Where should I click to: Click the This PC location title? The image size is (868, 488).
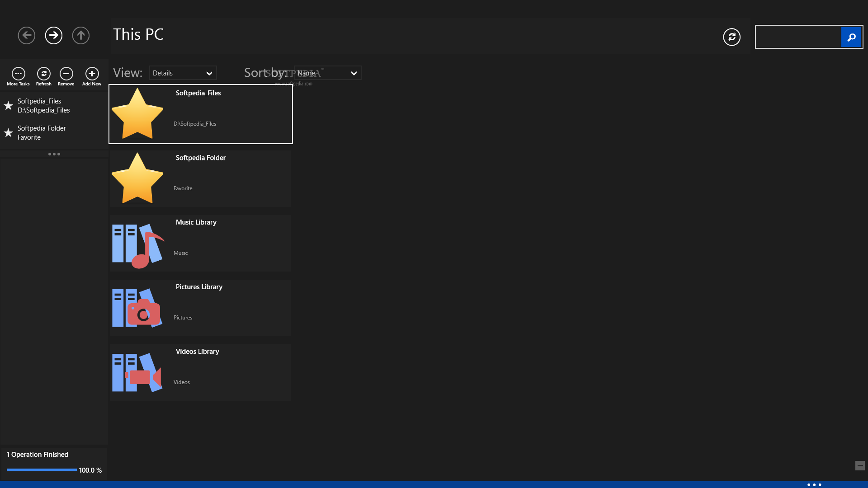tap(138, 34)
